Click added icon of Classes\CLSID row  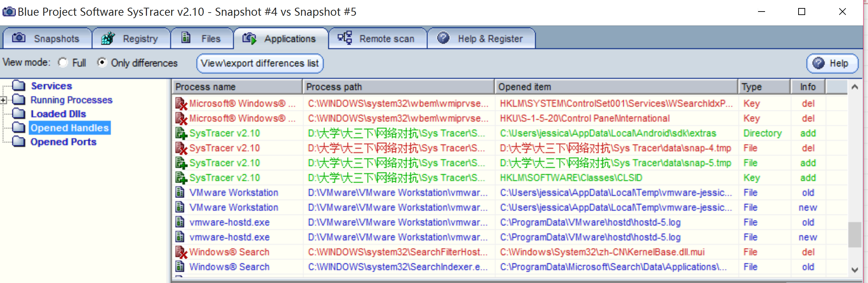181,178
